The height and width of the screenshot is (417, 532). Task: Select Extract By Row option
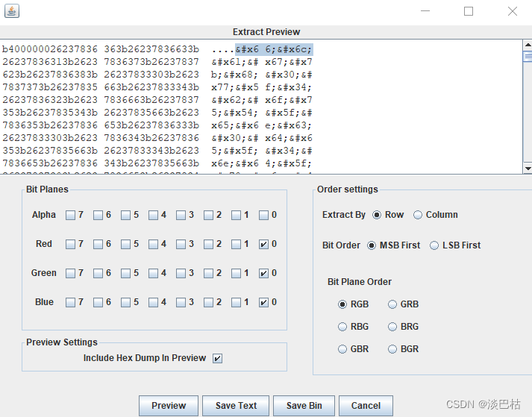coord(377,215)
